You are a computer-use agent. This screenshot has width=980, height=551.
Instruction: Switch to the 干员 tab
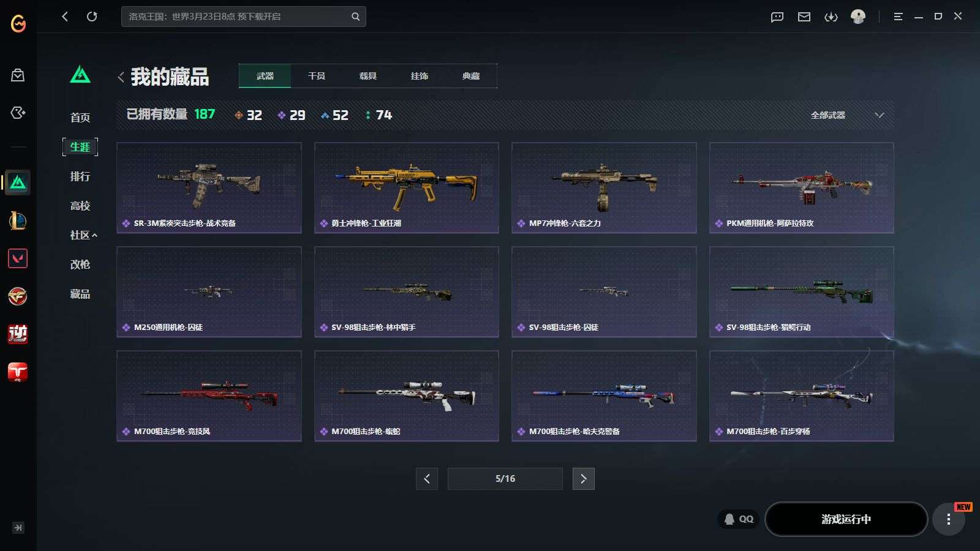click(317, 76)
